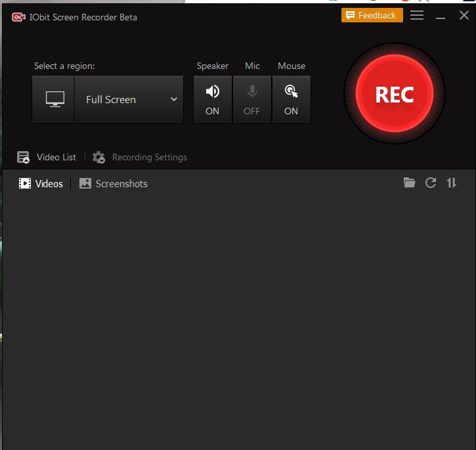
Task: Toggle the Speaker ON button
Action: [213, 99]
